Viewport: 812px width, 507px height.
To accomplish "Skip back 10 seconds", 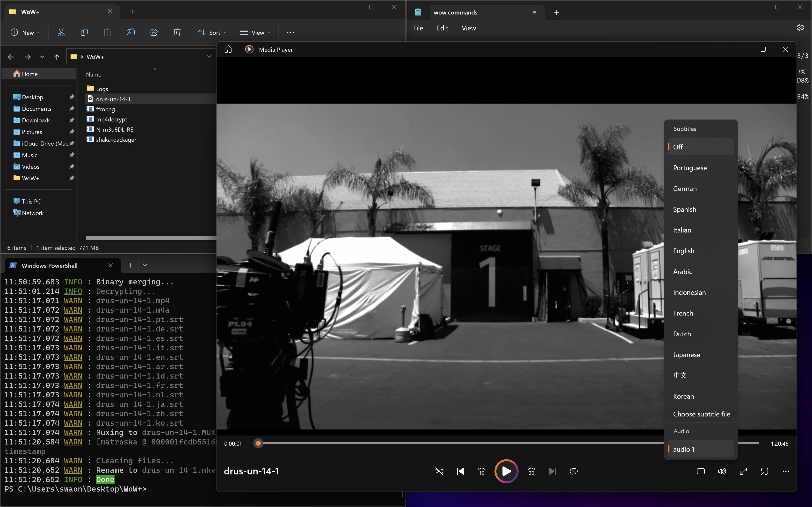I will click(x=482, y=471).
